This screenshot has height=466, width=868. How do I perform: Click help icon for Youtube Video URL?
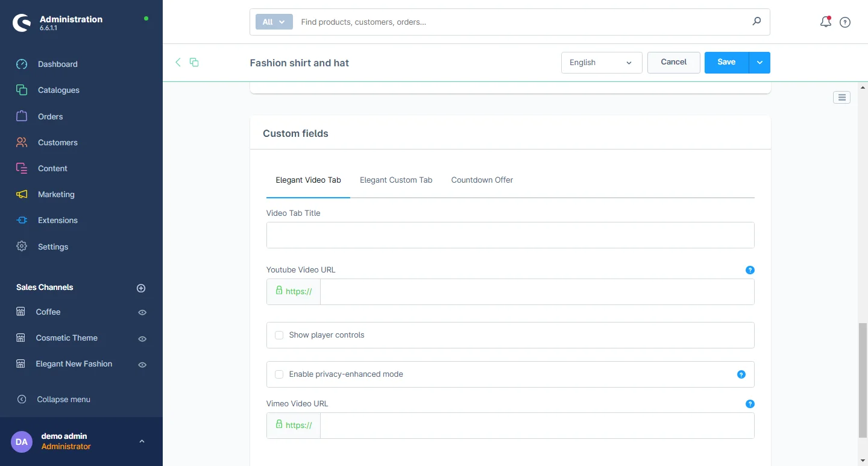pos(750,270)
